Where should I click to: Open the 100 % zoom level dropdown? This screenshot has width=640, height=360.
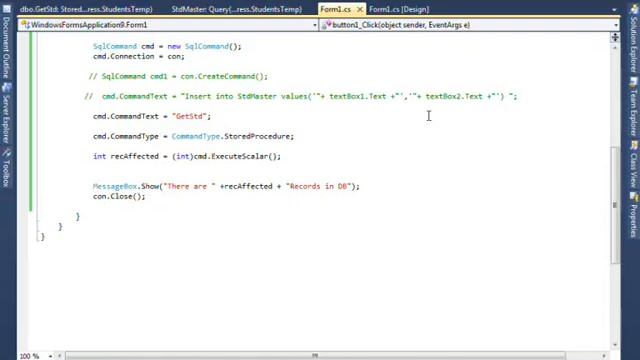pyautogui.click(x=50, y=356)
